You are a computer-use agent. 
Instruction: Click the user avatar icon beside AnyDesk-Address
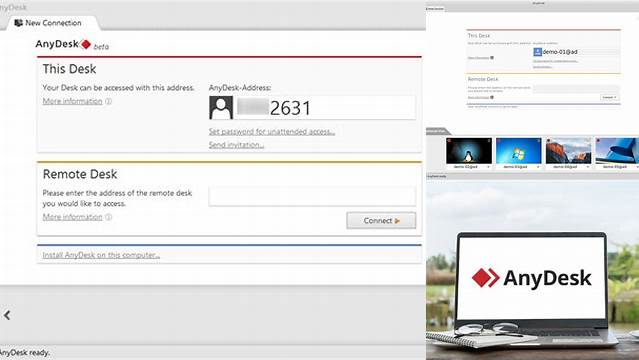click(x=221, y=108)
